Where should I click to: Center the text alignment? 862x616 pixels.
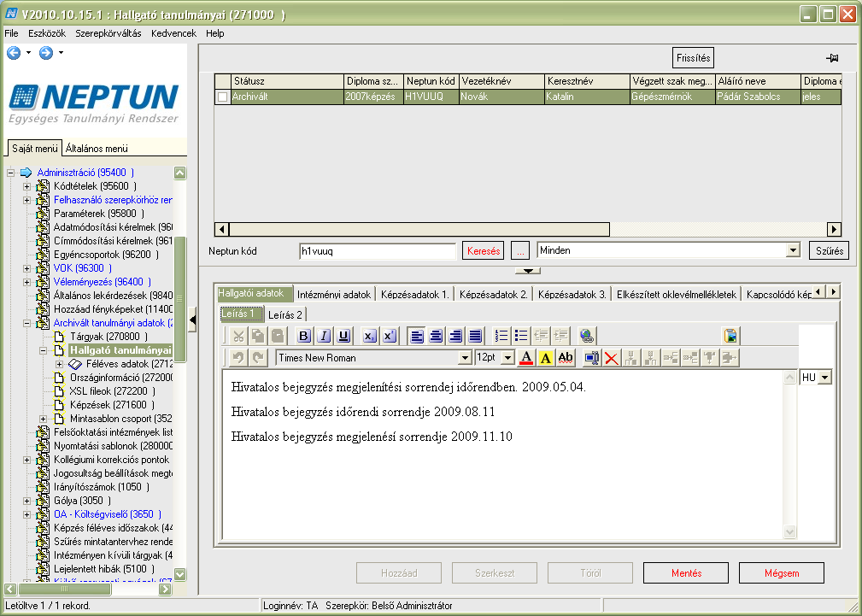click(436, 336)
